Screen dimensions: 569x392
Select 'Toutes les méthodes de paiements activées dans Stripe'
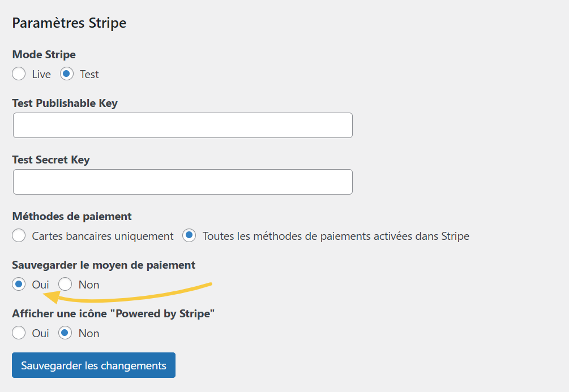[189, 235]
